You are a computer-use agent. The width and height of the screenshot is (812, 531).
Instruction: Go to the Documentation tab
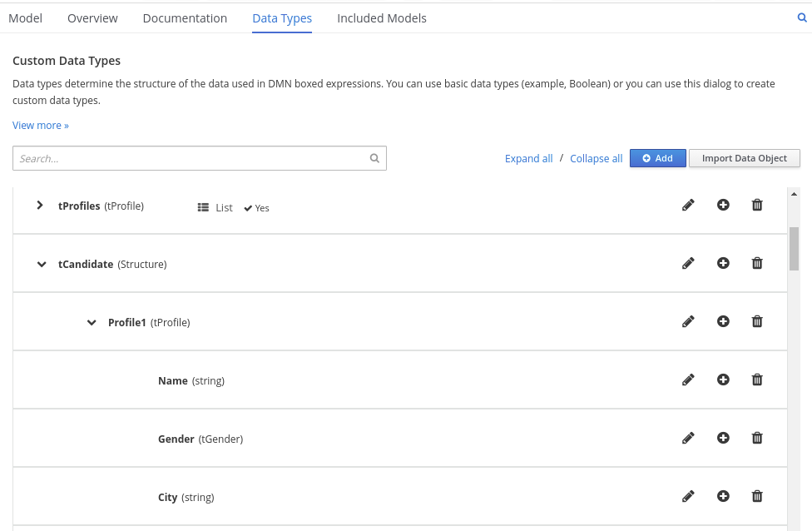click(185, 18)
